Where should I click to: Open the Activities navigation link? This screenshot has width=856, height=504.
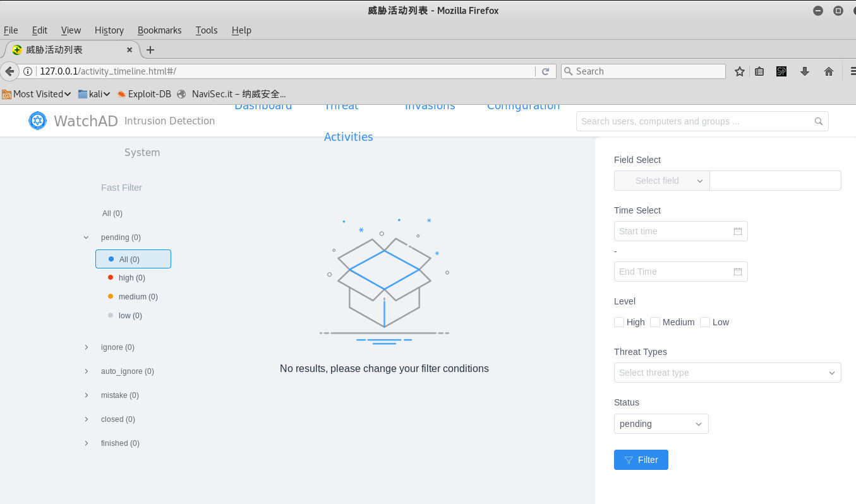point(348,137)
